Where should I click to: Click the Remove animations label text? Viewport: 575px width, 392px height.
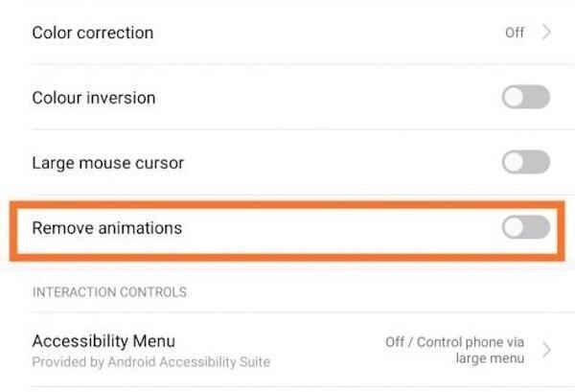pos(107,228)
